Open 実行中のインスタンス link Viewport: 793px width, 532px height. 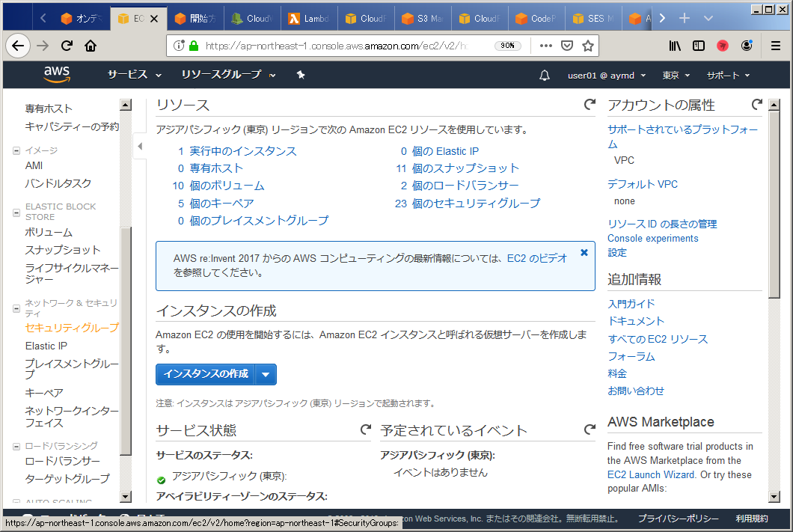click(242, 151)
